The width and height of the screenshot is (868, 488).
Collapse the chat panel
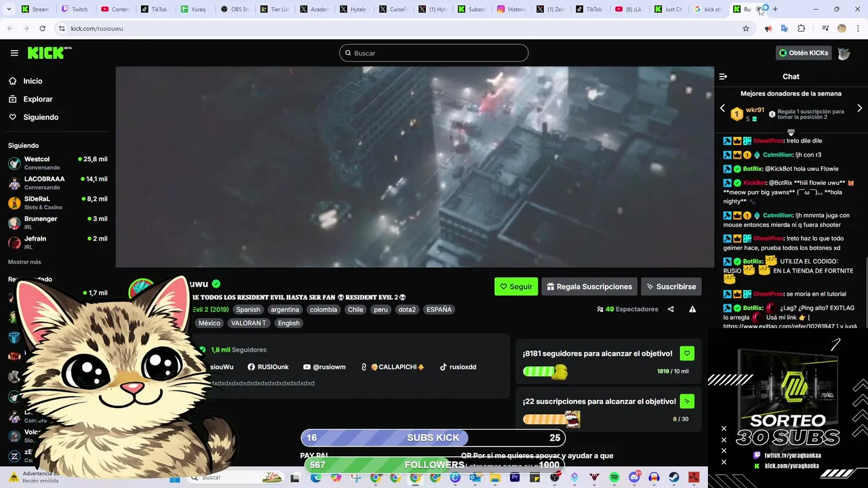723,77
